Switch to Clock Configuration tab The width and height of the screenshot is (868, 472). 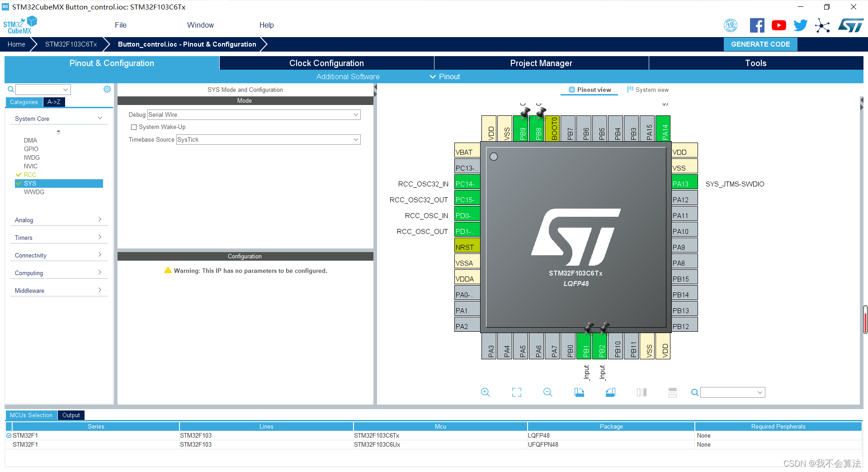[326, 63]
